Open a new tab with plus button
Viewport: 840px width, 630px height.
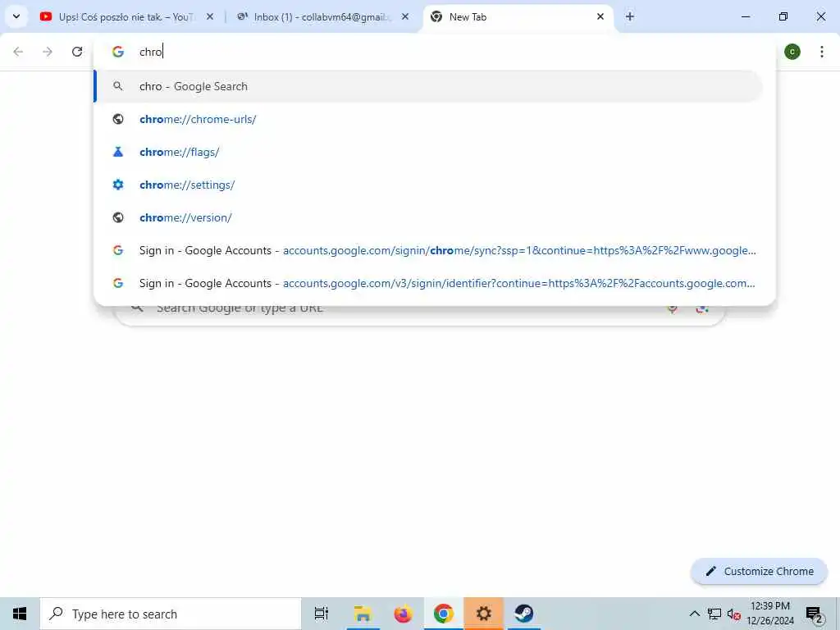point(630,17)
